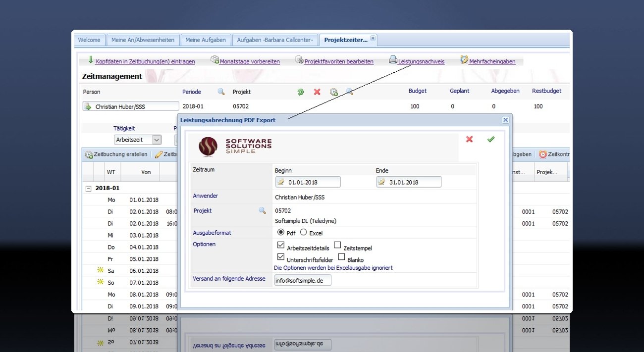Switch to the Meine Aufgaben tab
Screen dimensions: 644x352
pyautogui.click(x=206, y=40)
